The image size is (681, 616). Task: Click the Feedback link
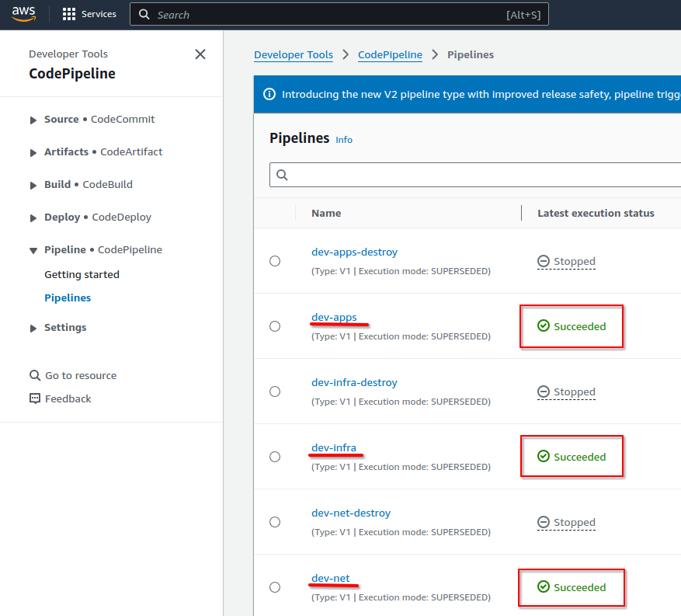coord(68,398)
